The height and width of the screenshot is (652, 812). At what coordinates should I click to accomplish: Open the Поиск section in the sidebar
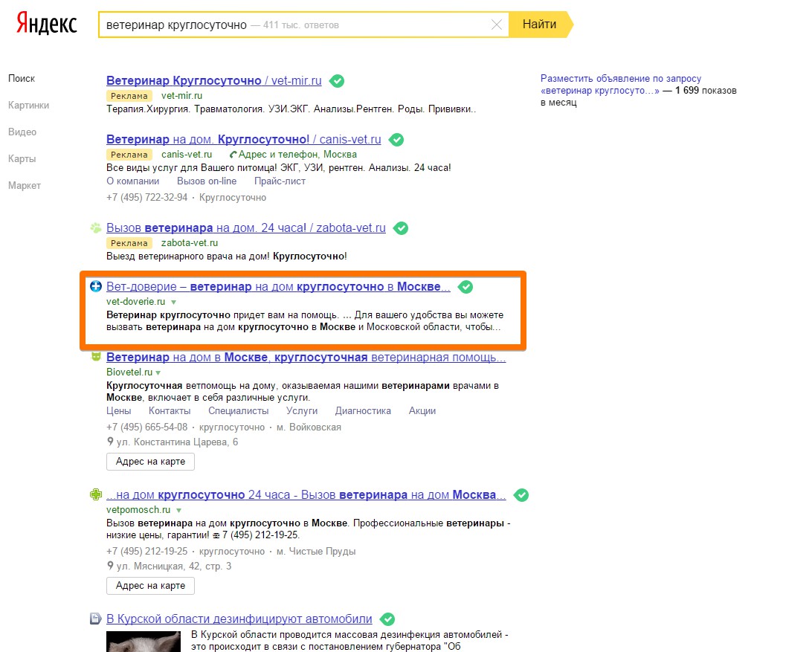pyautogui.click(x=22, y=78)
